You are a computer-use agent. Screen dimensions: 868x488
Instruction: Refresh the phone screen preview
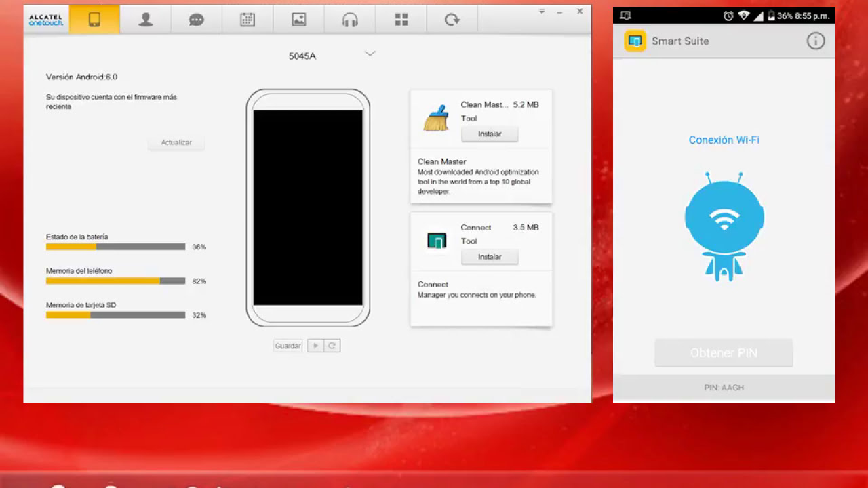[x=332, y=346]
